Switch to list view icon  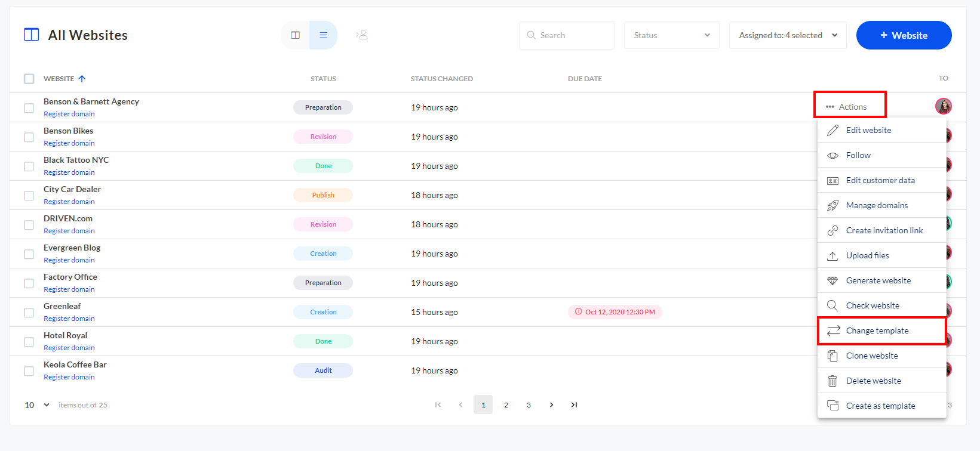(323, 35)
